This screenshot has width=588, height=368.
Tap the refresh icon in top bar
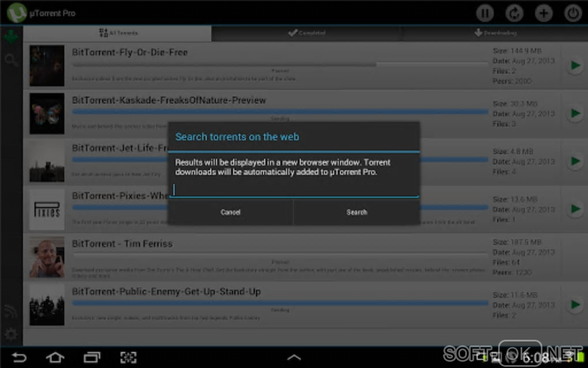[514, 13]
